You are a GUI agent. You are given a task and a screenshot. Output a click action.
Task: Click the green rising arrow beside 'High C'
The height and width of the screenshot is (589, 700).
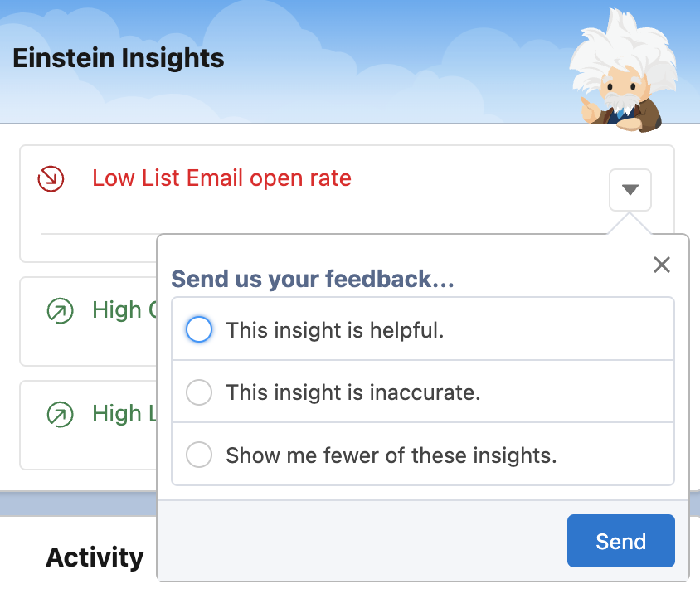[59, 310]
